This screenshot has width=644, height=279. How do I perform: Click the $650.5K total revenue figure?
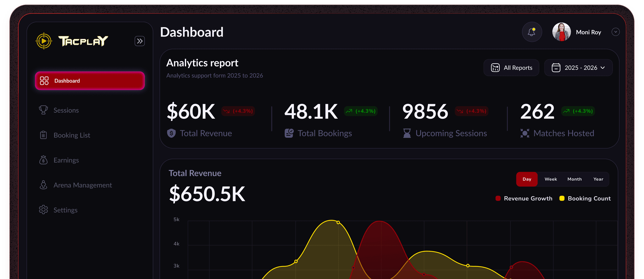coord(207,194)
